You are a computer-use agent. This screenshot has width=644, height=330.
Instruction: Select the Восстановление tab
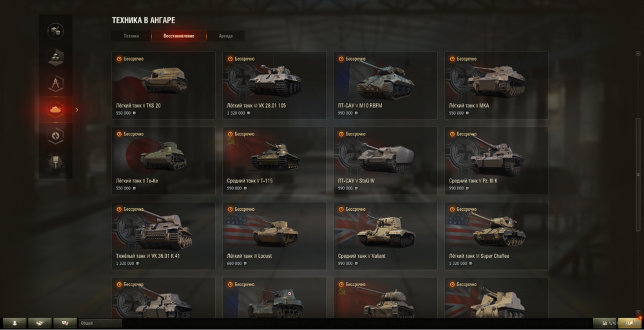178,35
